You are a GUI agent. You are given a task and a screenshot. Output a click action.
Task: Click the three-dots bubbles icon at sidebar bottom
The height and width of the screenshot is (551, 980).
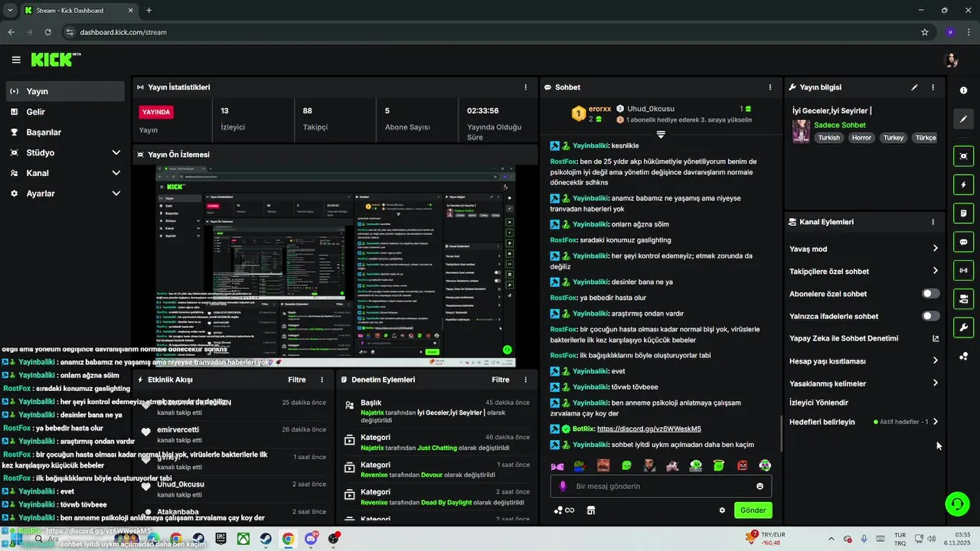point(963,357)
